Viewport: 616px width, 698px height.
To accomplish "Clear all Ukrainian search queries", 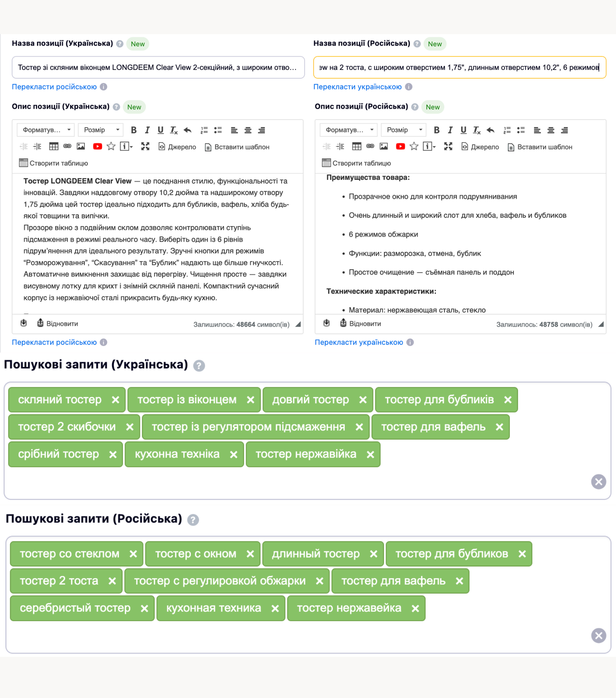I will 598,482.
